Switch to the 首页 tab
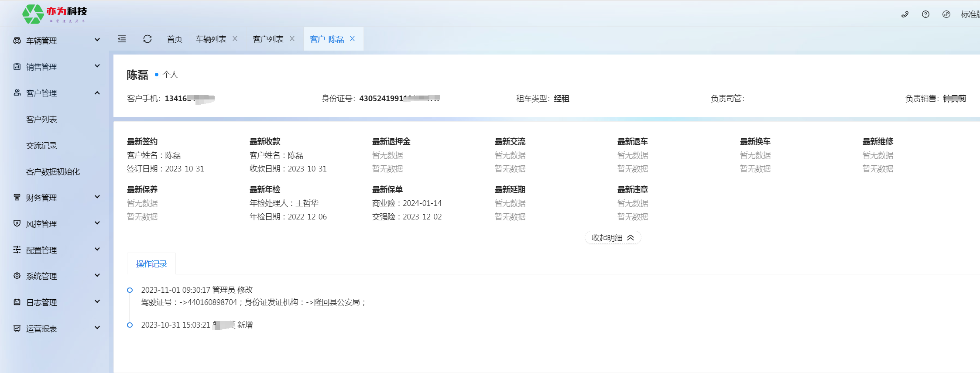The image size is (980, 373). pyautogui.click(x=175, y=39)
